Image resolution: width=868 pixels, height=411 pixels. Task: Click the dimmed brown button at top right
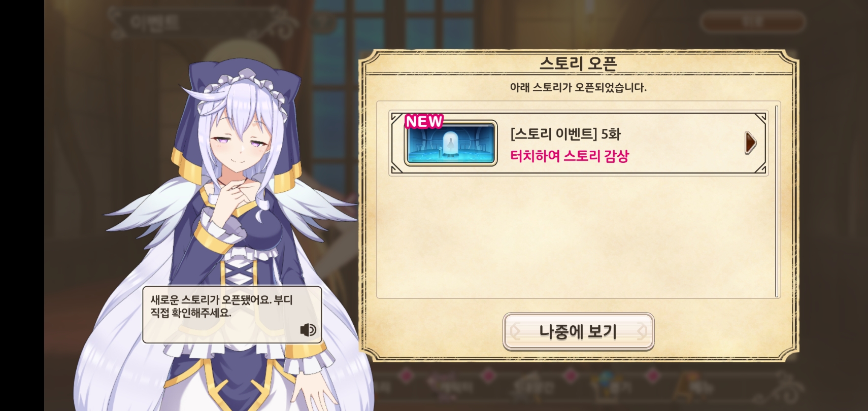click(x=753, y=22)
